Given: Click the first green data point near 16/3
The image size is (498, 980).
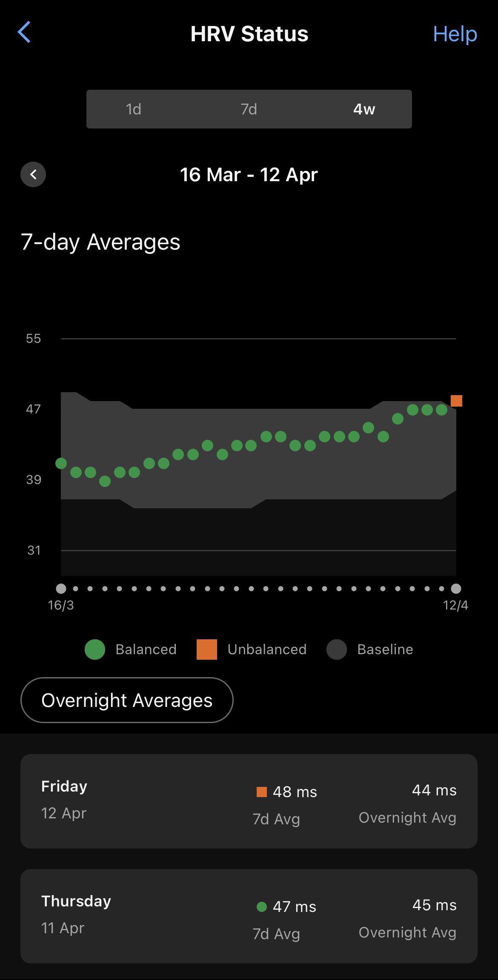Looking at the screenshot, I should (x=62, y=463).
